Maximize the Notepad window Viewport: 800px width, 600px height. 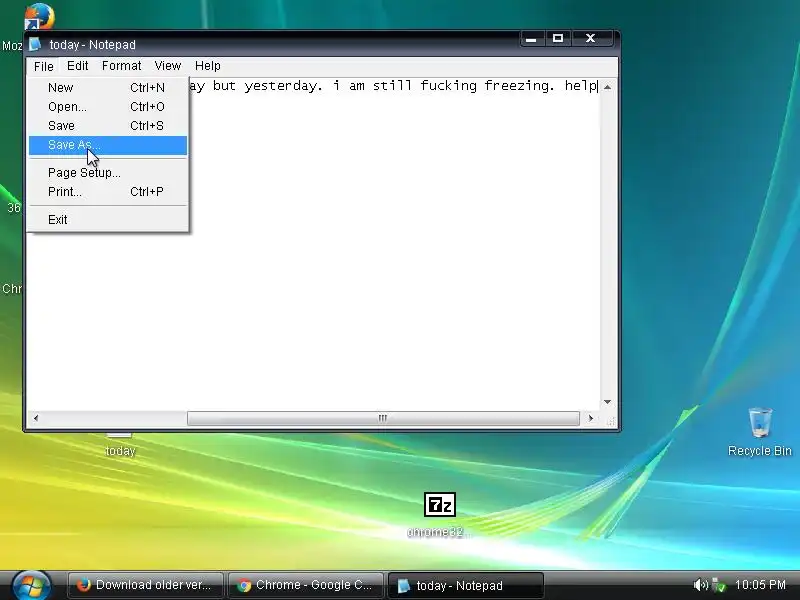point(558,38)
